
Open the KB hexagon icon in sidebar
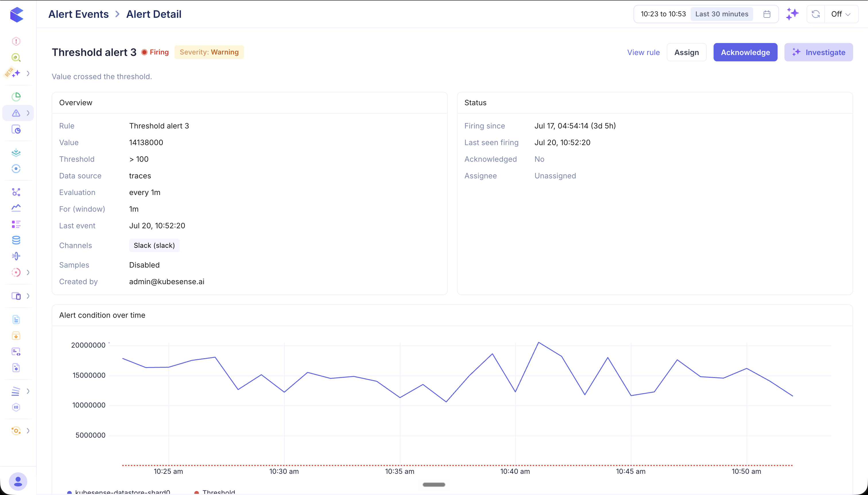pyautogui.click(x=16, y=407)
